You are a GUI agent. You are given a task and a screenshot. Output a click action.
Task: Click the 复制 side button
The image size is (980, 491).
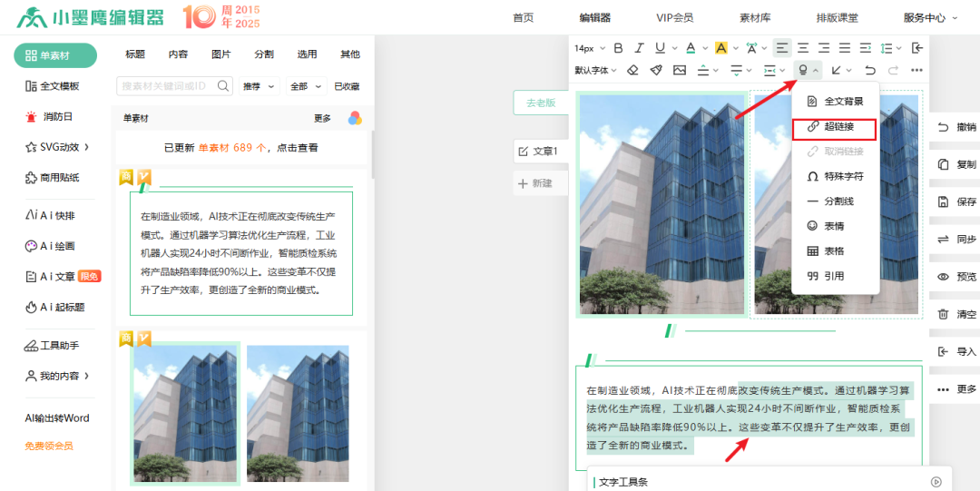tap(956, 164)
